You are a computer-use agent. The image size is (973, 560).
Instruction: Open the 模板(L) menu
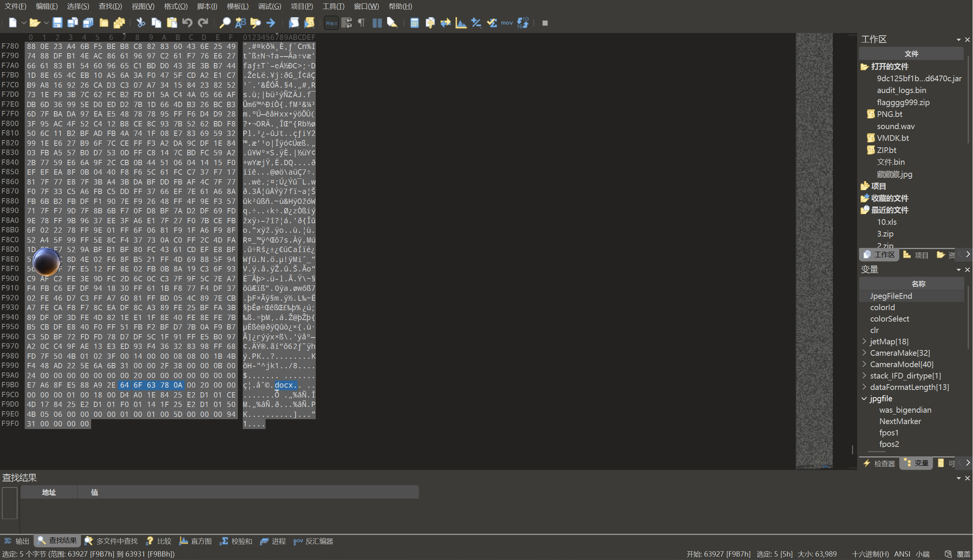(237, 6)
